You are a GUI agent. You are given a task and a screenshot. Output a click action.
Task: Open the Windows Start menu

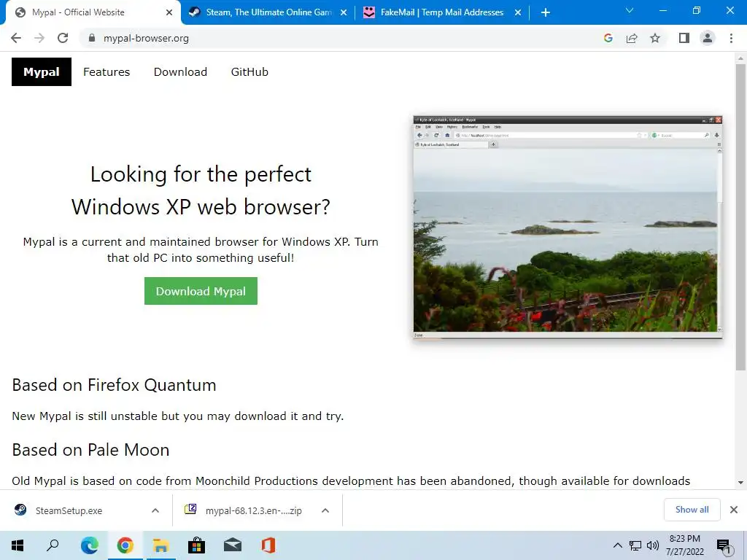[x=18, y=545]
